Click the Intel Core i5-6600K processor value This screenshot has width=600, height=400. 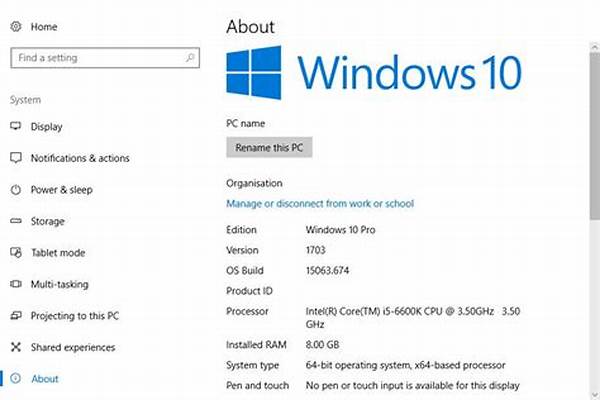(413, 317)
